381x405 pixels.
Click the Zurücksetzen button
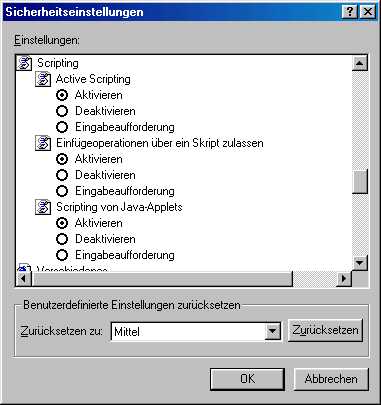[x=325, y=330]
